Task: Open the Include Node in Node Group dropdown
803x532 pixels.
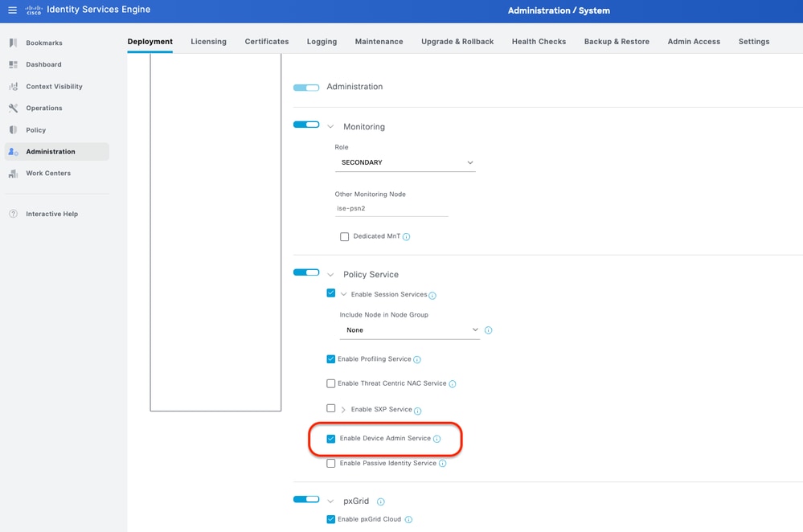Action: coord(410,330)
